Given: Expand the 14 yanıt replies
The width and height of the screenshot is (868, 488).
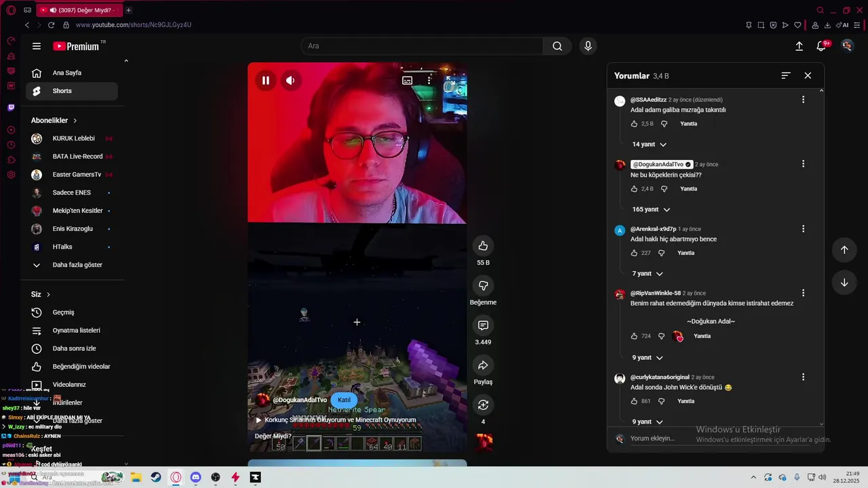Looking at the screenshot, I should point(649,144).
